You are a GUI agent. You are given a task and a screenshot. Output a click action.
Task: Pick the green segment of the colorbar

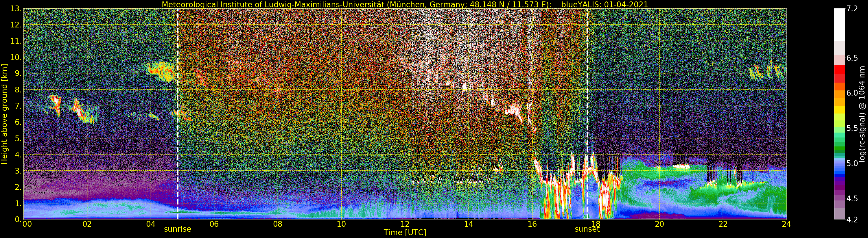tap(839, 148)
